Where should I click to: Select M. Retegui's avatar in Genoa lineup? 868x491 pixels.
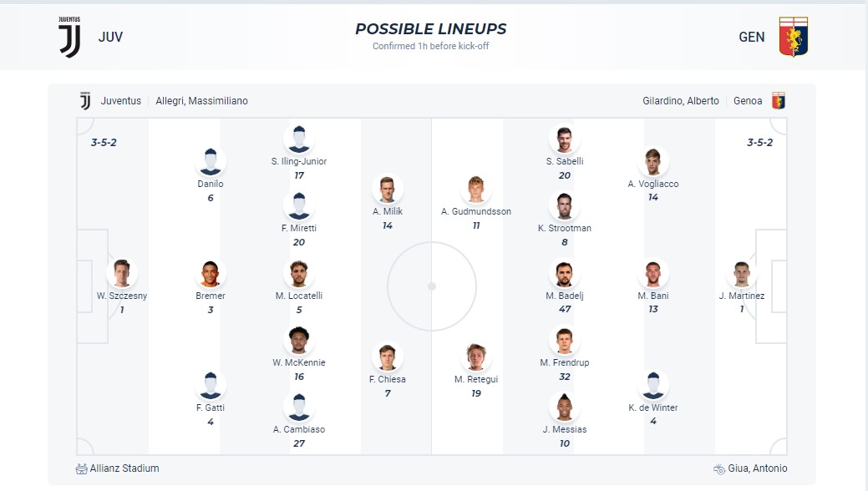coord(476,357)
